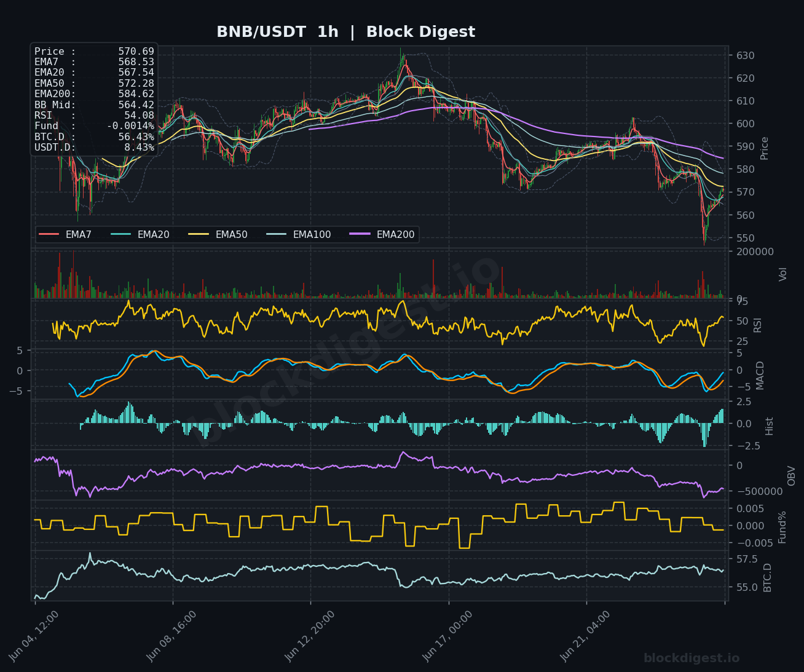
Task: Click the 57.5 BTC.D axis label
Action: pyautogui.click(x=747, y=559)
